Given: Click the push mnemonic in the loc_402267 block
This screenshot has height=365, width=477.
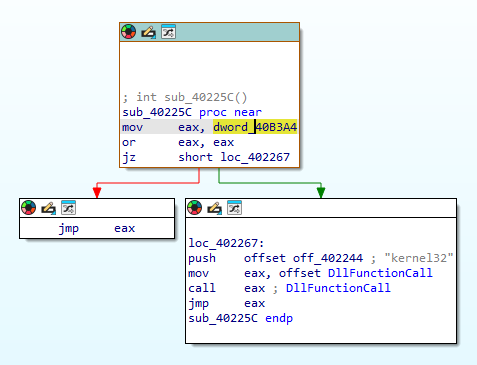Looking at the screenshot, I should (202, 258).
